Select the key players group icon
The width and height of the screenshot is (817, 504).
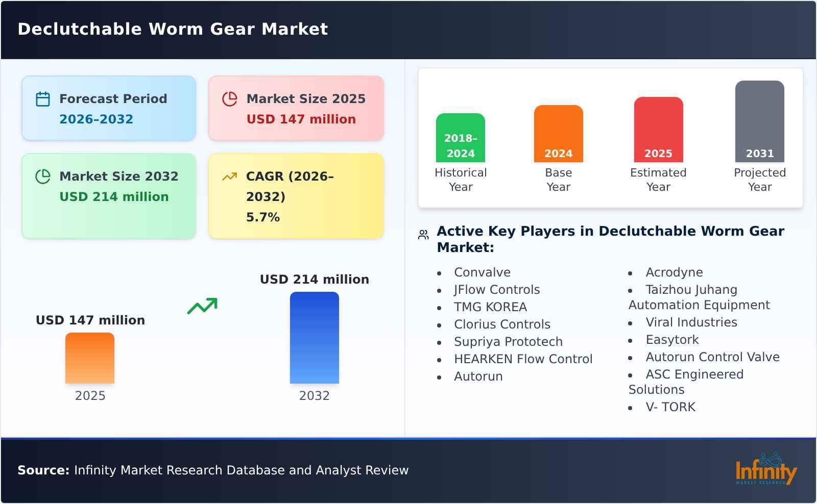pyautogui.click(x=422, y=234)
